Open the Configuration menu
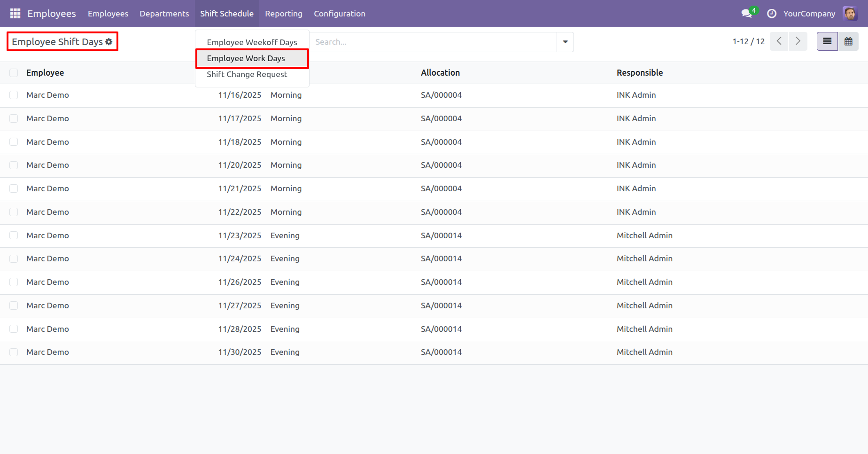Screen dimensions: 868x454 click(340, 14)
